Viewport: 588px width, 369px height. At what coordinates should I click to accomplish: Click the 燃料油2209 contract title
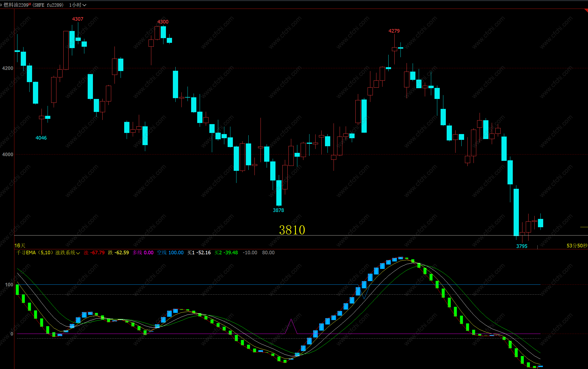point(16,5)
